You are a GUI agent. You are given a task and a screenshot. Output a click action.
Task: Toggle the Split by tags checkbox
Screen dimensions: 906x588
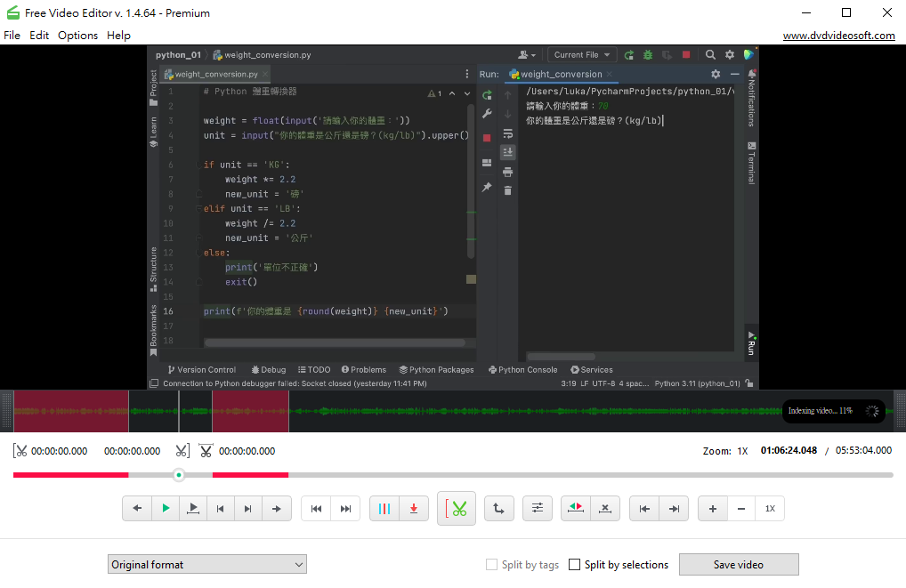[492, 565]
